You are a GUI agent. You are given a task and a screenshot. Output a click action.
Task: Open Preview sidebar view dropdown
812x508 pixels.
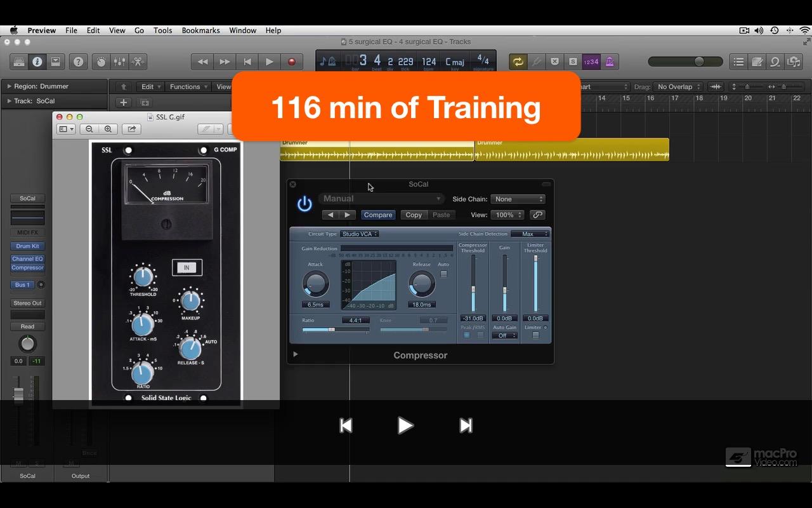click(66, 129)
